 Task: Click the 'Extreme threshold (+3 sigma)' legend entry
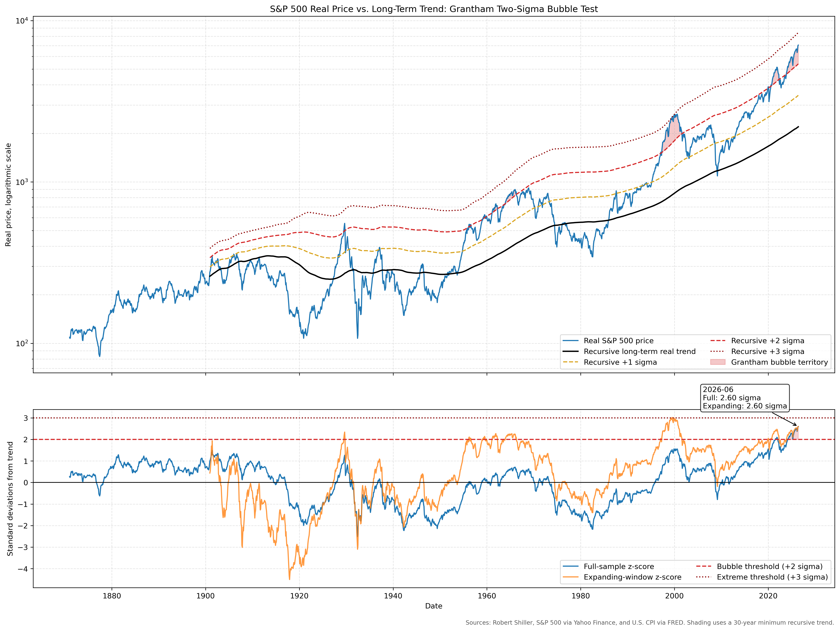coord(762,577)
